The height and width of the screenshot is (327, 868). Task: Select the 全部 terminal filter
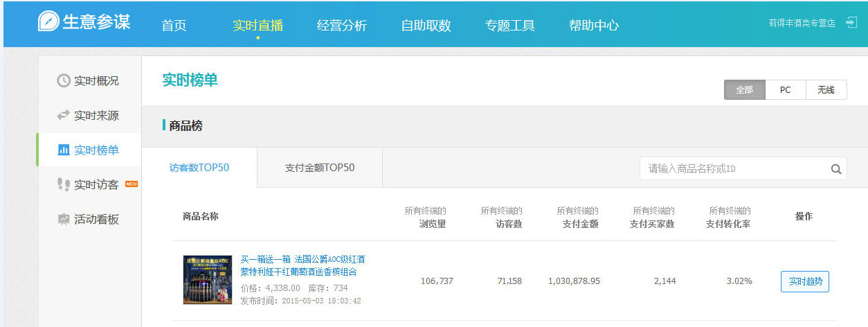744,90
